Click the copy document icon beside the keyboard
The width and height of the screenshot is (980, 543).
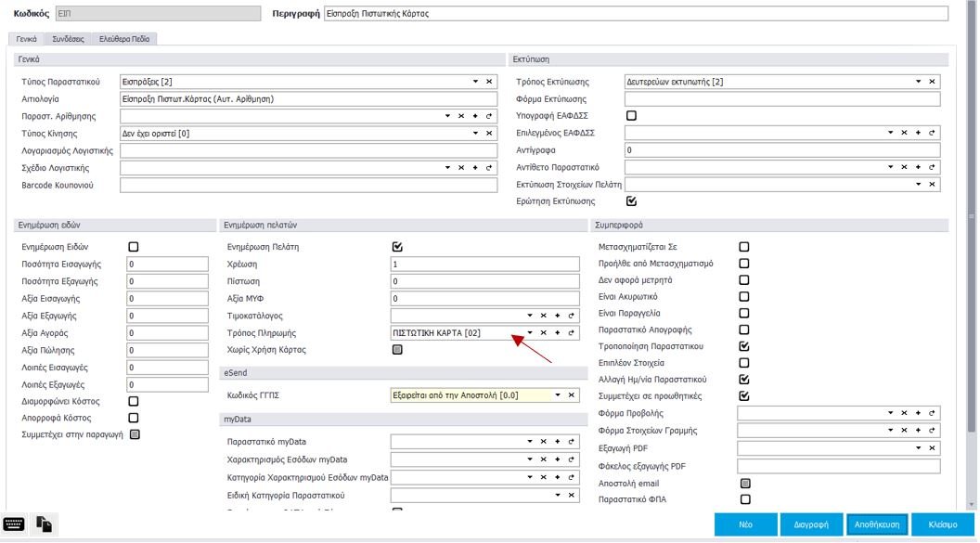pyautogui.click(x=44, y=524)
